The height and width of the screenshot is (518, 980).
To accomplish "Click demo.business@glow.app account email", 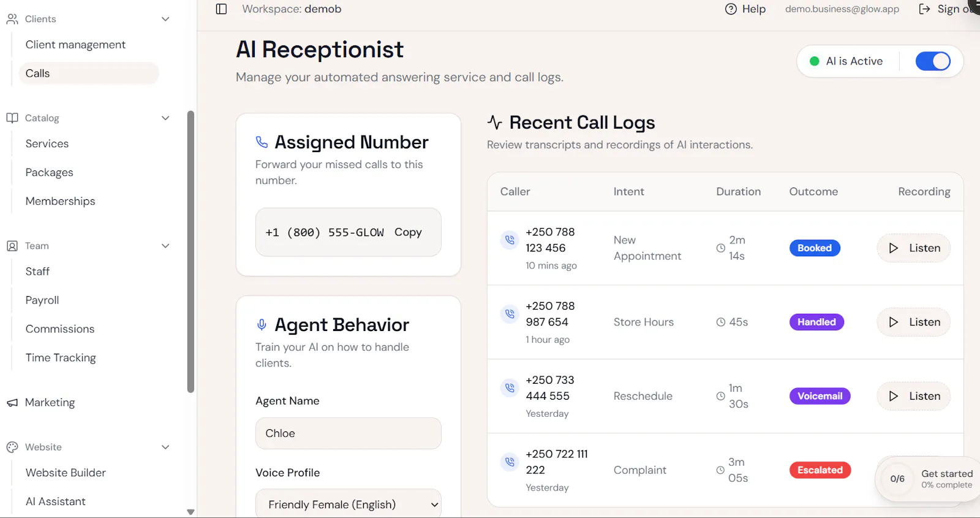I will coord(842,9).
